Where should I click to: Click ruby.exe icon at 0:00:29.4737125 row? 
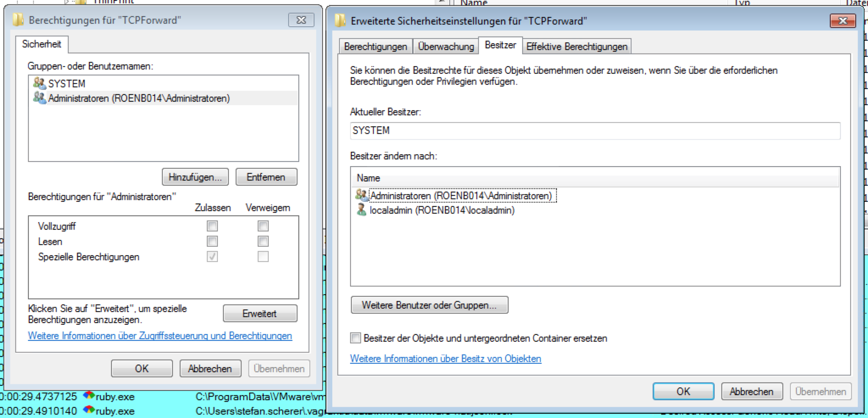coord(89,396)
